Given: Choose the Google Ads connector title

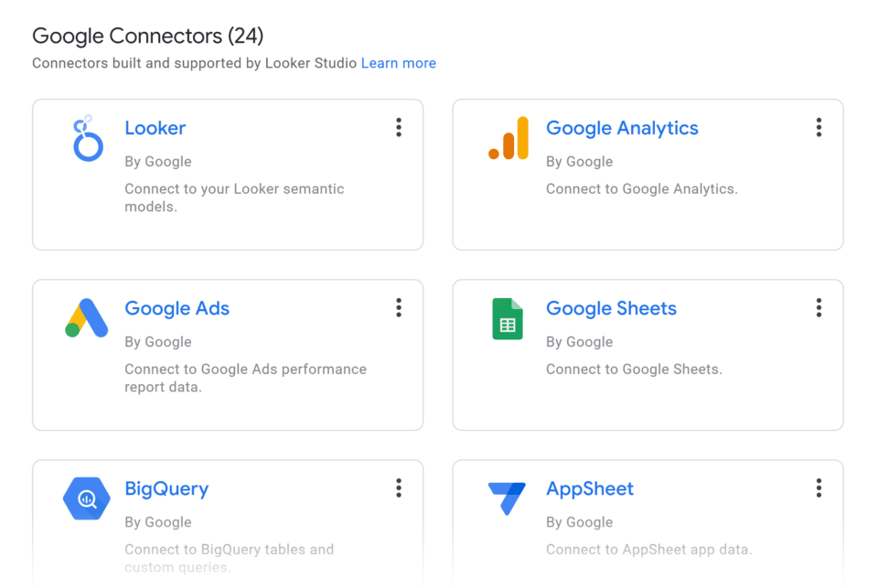Looking at the screenshot, I should tap(177, 308).
